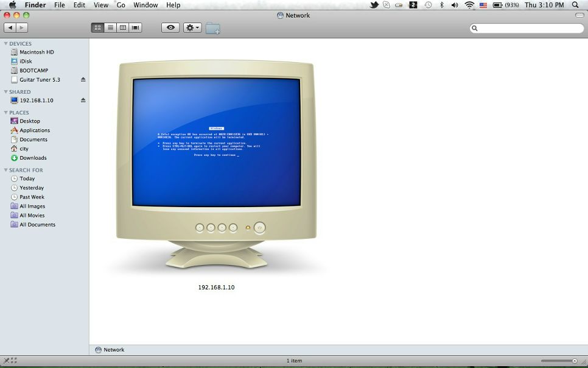The image size is (588, 368).
Task: Collapse the SEARCH FOR sidebar section
Action: [x=5, y=170]
